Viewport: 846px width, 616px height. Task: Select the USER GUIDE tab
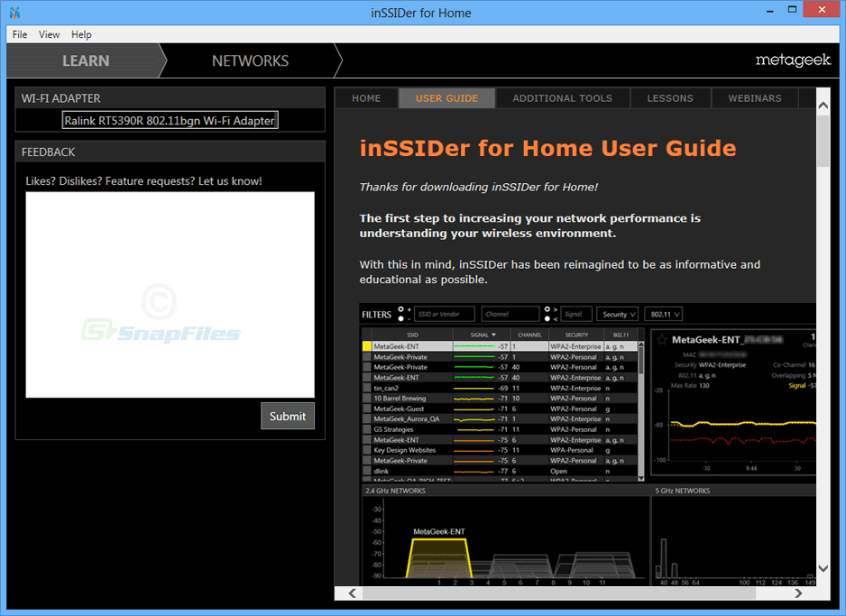446,98
